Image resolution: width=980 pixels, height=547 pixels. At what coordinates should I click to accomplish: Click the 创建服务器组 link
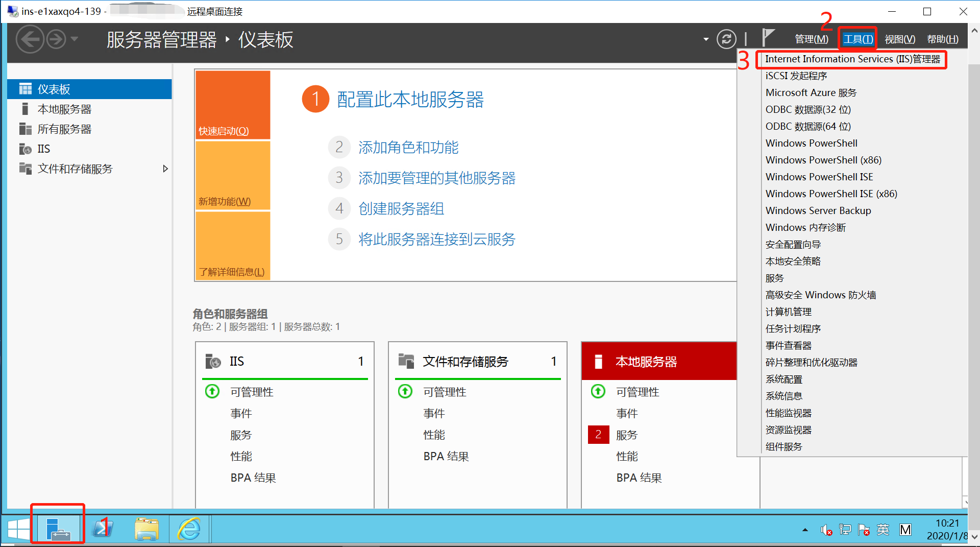[401, 209]
